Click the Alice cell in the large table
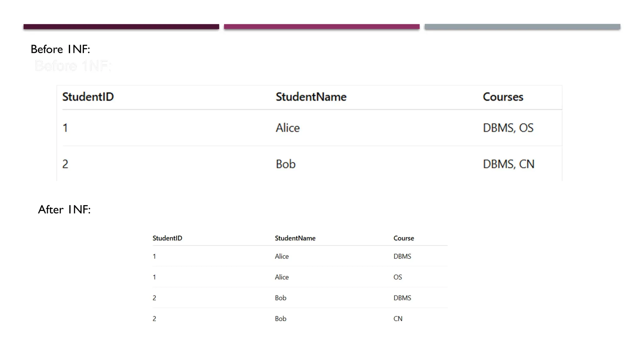This screenshot has height=362, width=644. pos(287,128)
